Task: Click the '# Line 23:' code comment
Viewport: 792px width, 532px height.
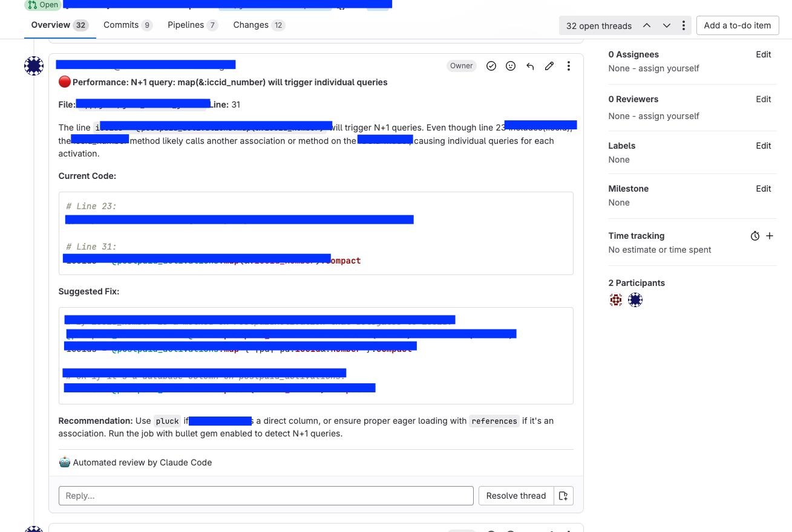Action: [x=91, y=206]
